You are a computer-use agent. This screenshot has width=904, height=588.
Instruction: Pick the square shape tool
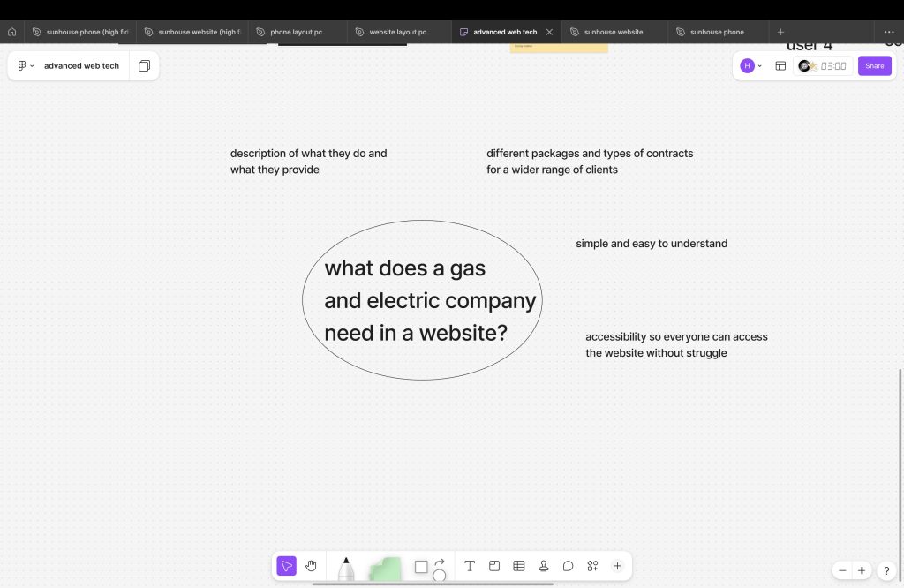(x=421, y=567)
